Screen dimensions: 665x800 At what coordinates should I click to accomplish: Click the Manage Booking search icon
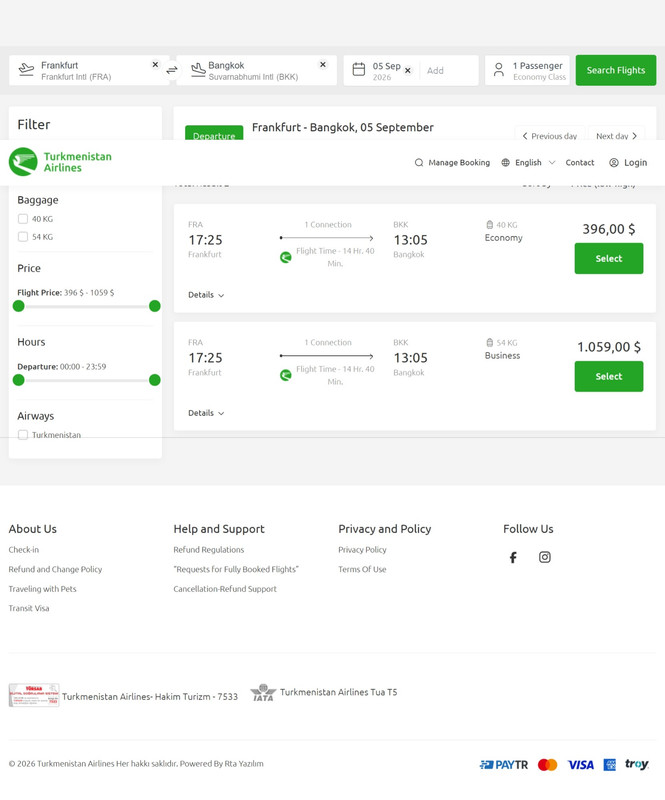coord(419,163)
